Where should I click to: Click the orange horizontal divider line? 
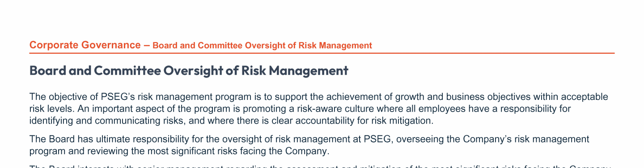click(x=322, y=53)
